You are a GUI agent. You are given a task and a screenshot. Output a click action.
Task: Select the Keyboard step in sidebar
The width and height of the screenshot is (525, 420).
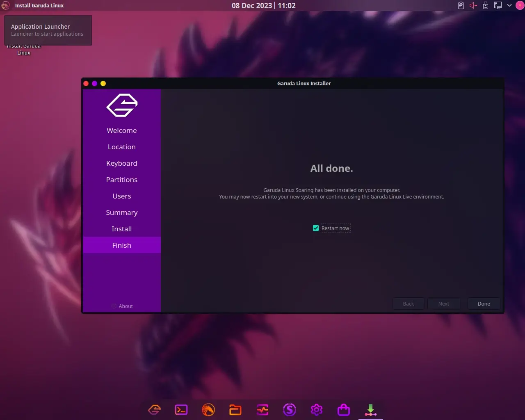122,163
